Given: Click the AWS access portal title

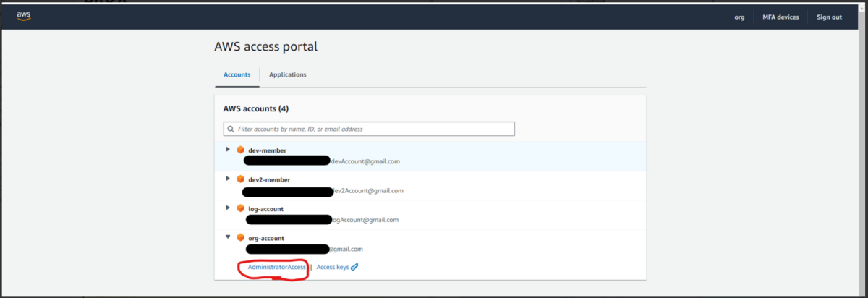Looking at the screenshot, I should (x=265, y=46).
